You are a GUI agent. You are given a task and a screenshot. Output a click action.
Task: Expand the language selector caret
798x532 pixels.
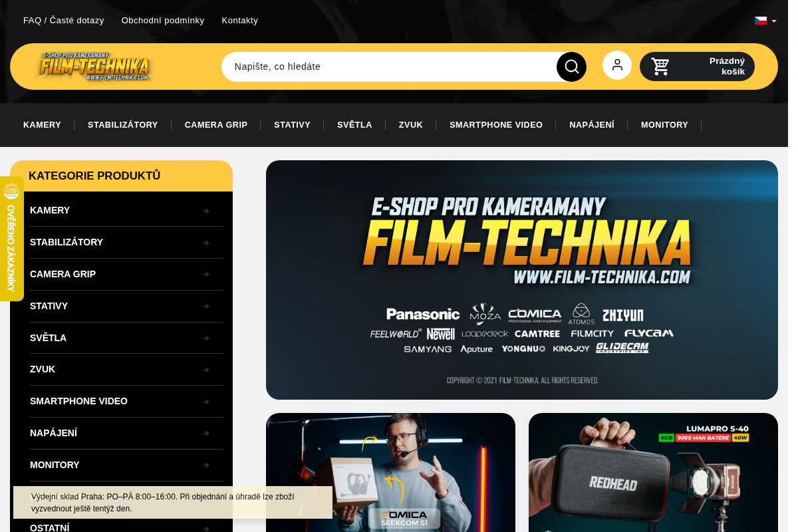pos(774,21)
